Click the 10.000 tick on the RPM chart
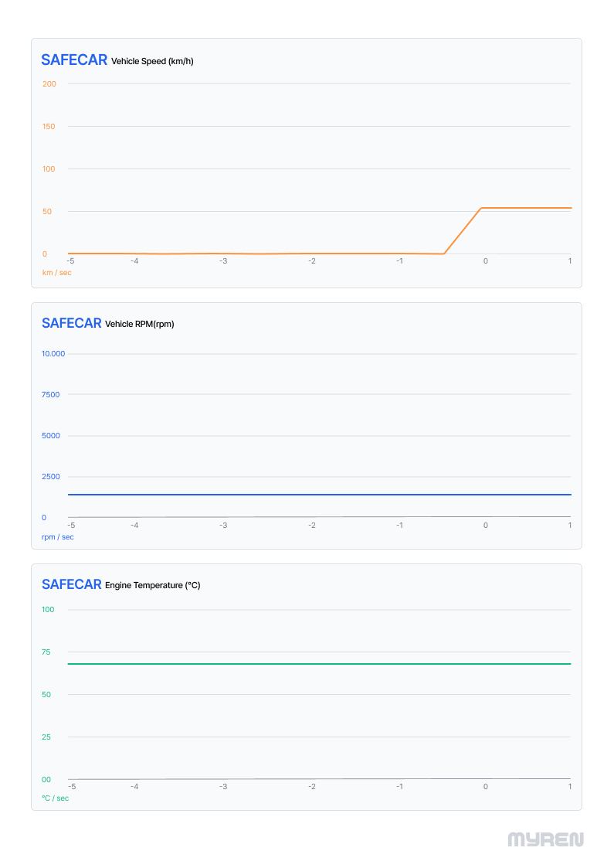Viewport: 614px width, 868px height. coord(53,354)
